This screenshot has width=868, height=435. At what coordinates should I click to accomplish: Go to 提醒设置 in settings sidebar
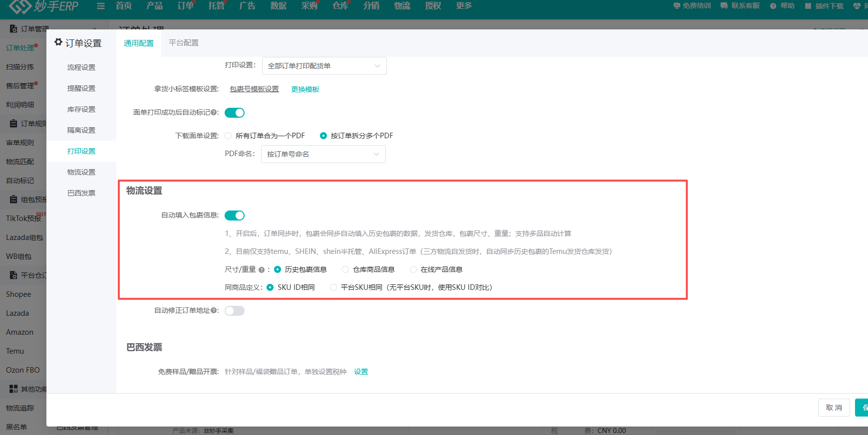[x=81, y=88]
